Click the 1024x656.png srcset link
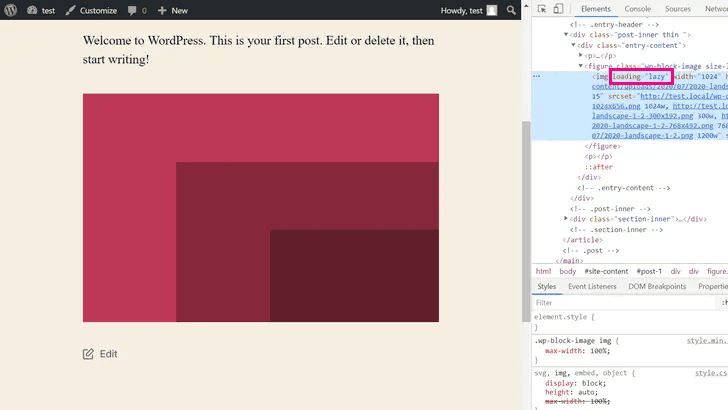This screenshot has height=410, width=728. pos(616,106)
